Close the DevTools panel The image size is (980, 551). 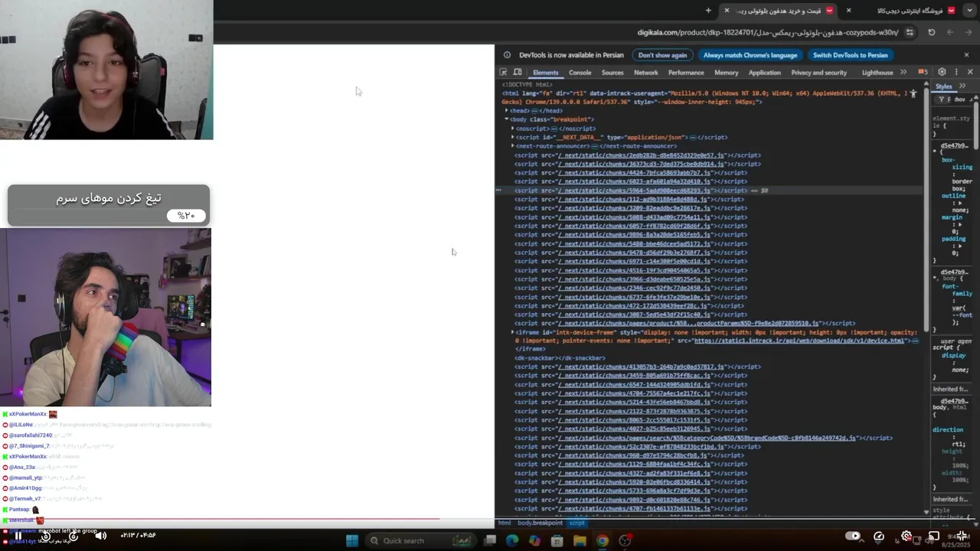click(970, 72)
